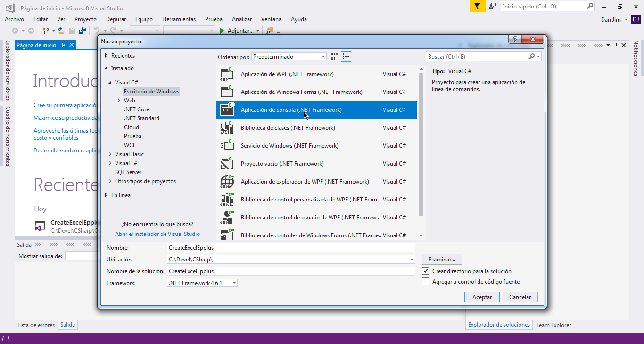Open the Proyecto menu
Viewport: 644px width, 344px height.
tap(85, 19)
